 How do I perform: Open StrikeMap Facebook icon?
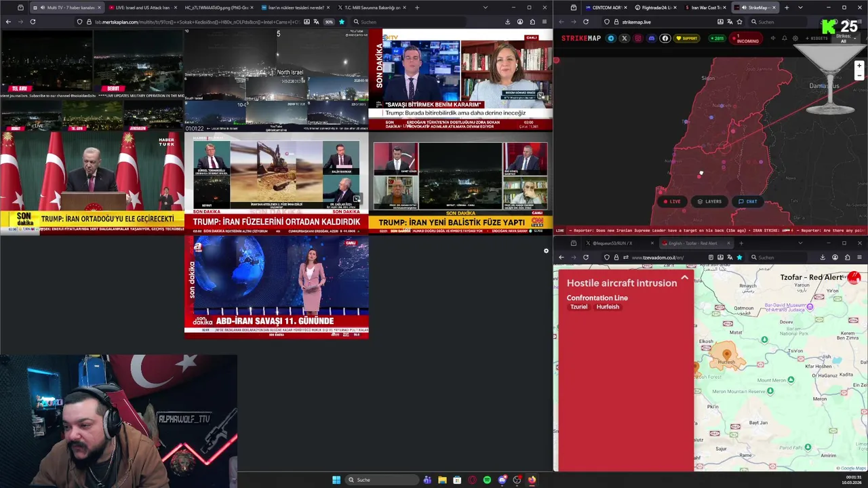tap(665, 38)
